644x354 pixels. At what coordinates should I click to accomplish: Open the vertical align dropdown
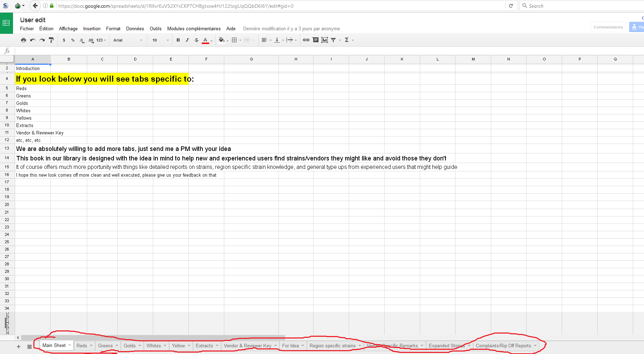(279, 40)
